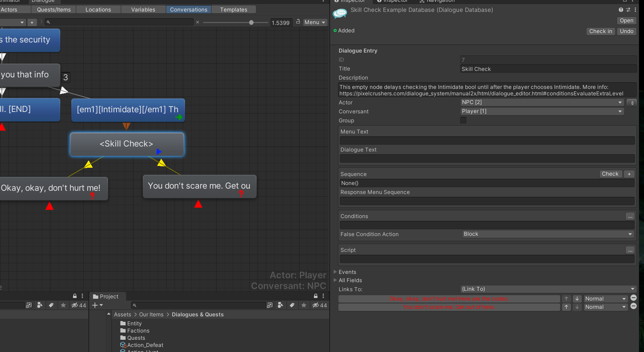
Task: Edit the Title field Skill Check
Action: click(548, 69)
